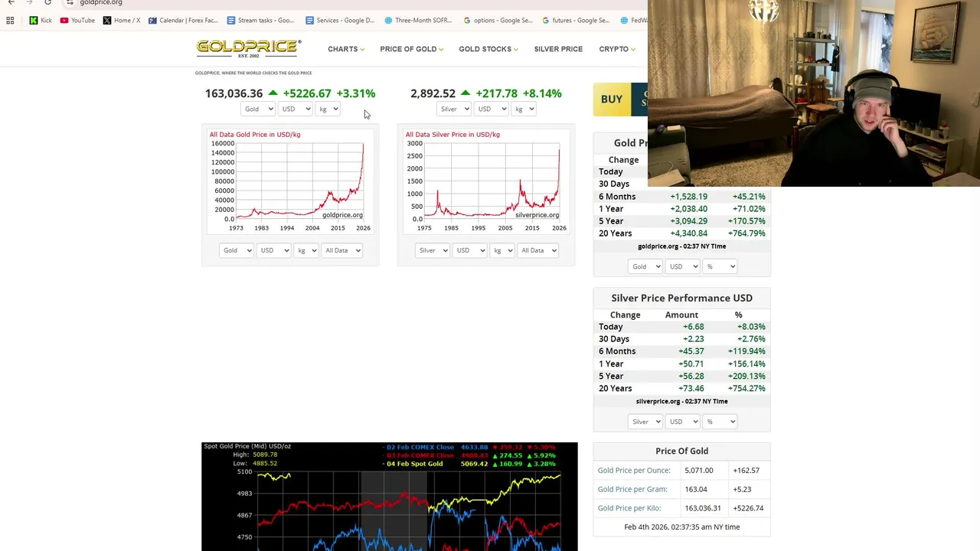The width and height of the screenshot is (980, 551).
Task: Click the site info icon in address bar
Action: 70,3
